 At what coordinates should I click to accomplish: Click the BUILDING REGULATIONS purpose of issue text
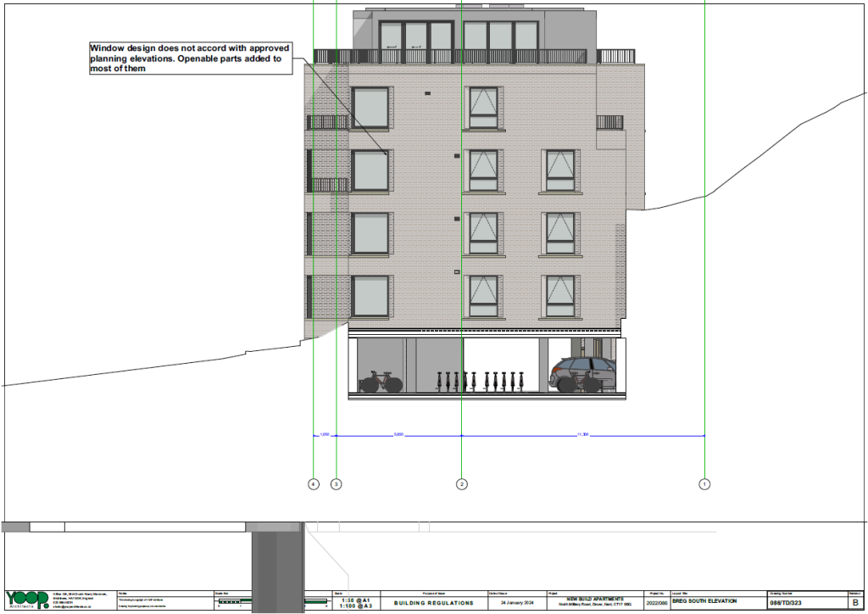(x=433, y=603)
